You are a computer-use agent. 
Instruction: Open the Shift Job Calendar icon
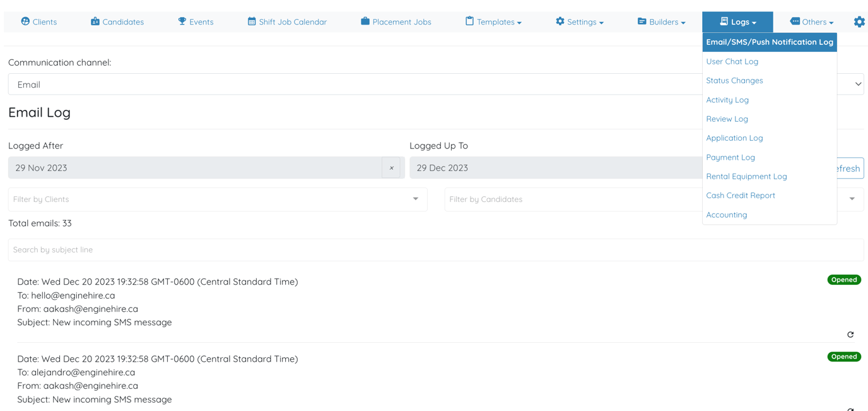(x=252, y=21)
